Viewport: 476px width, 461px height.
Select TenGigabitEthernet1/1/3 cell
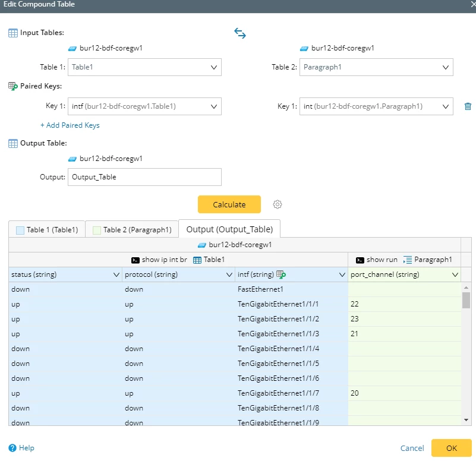tap(291, 334)
